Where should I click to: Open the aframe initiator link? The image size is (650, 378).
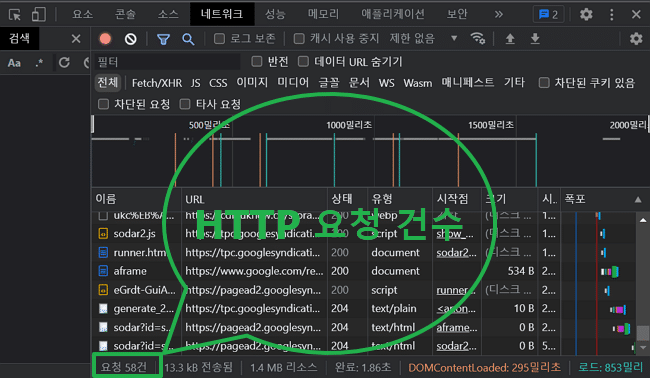click(457, 327)
